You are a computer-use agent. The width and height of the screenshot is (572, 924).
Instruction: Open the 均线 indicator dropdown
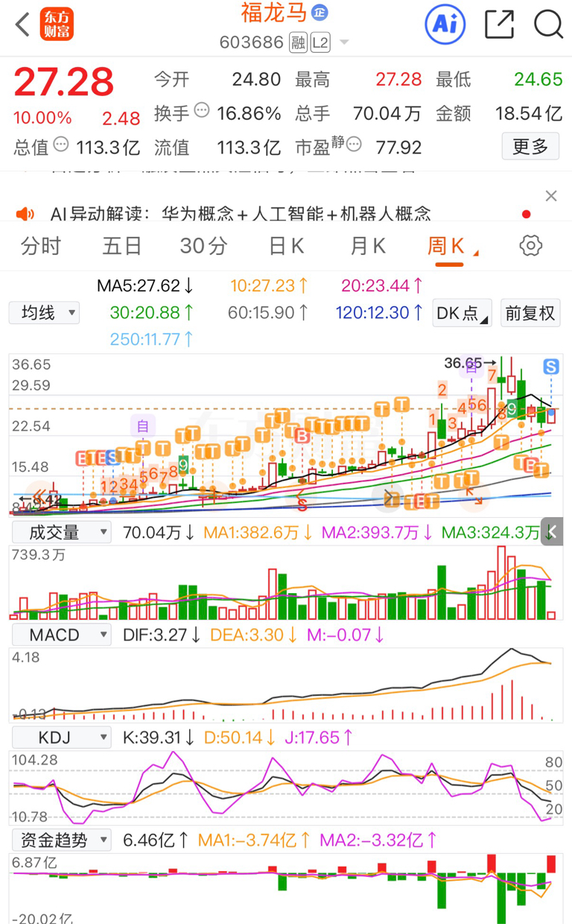pyautogui.click(x=44, y=313)
